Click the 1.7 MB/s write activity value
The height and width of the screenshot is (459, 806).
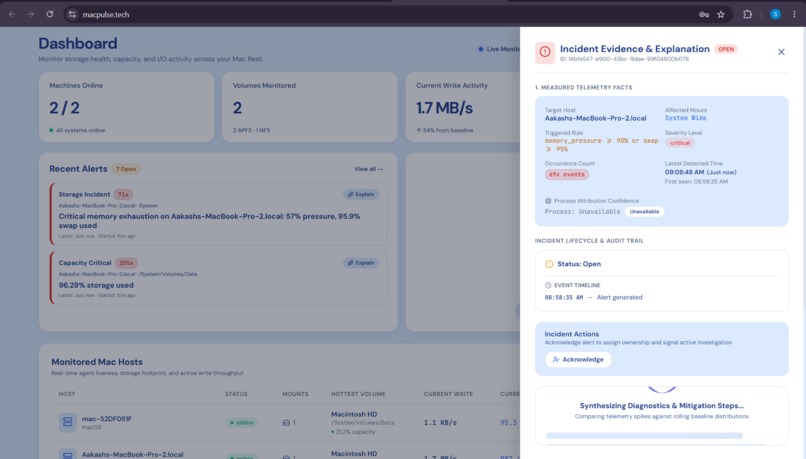coord(444,108)
